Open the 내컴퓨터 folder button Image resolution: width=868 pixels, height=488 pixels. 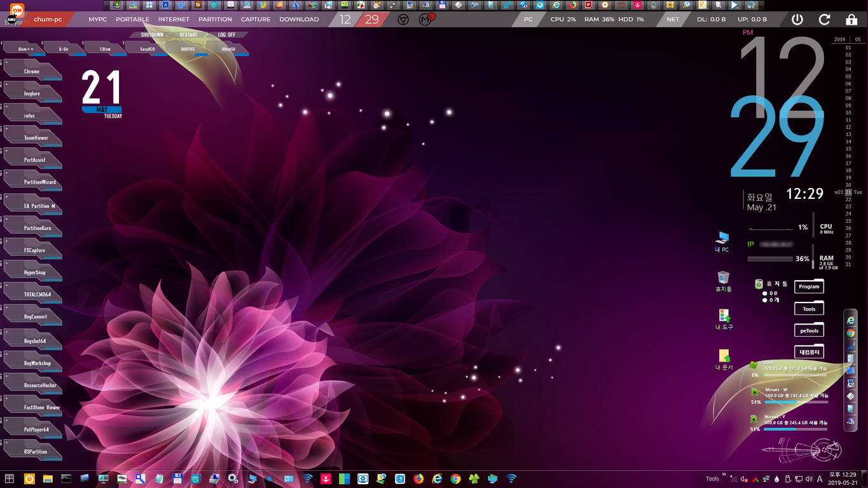tap(809, 352)
